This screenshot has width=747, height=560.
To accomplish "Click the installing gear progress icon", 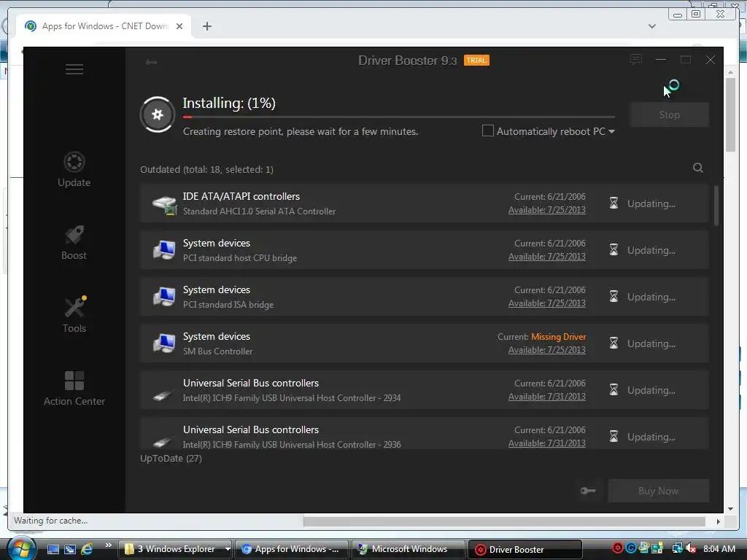I will (158, 114).
